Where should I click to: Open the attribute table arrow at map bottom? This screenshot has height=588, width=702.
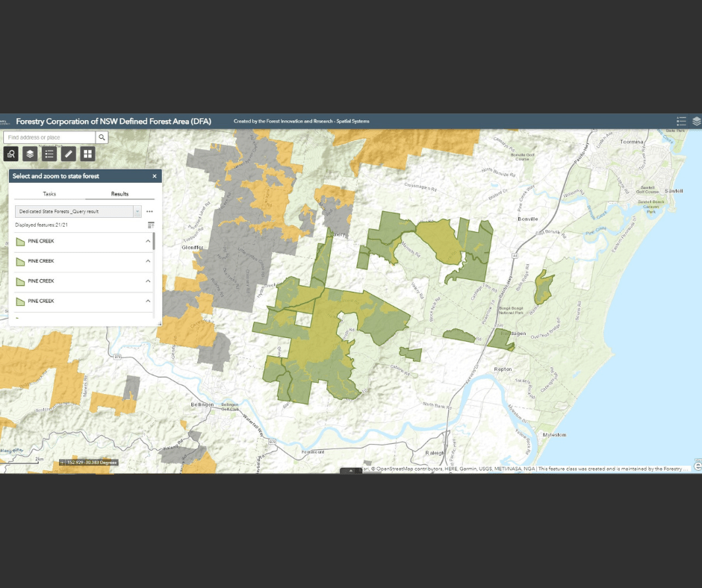point(351,471)
